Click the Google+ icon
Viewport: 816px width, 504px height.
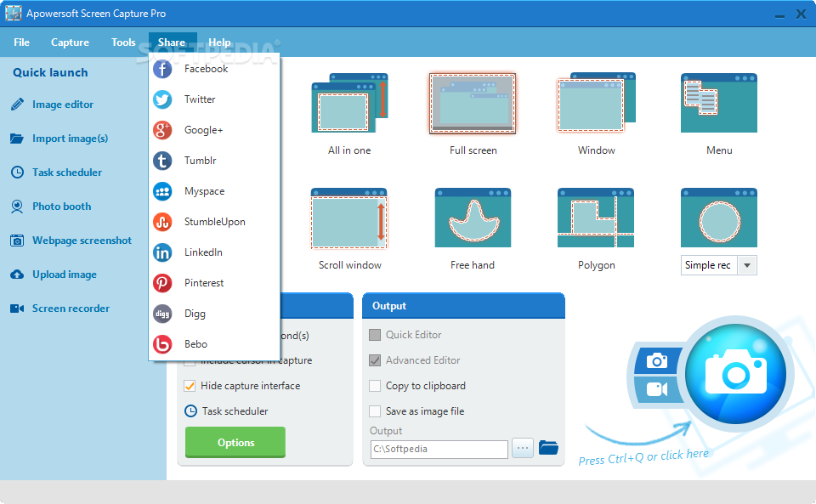(x=162, y=130)
